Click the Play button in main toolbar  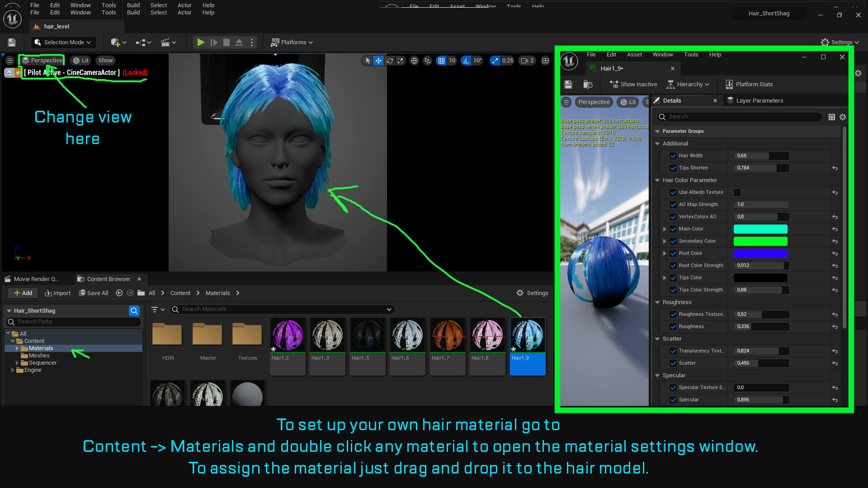point(201,42)
